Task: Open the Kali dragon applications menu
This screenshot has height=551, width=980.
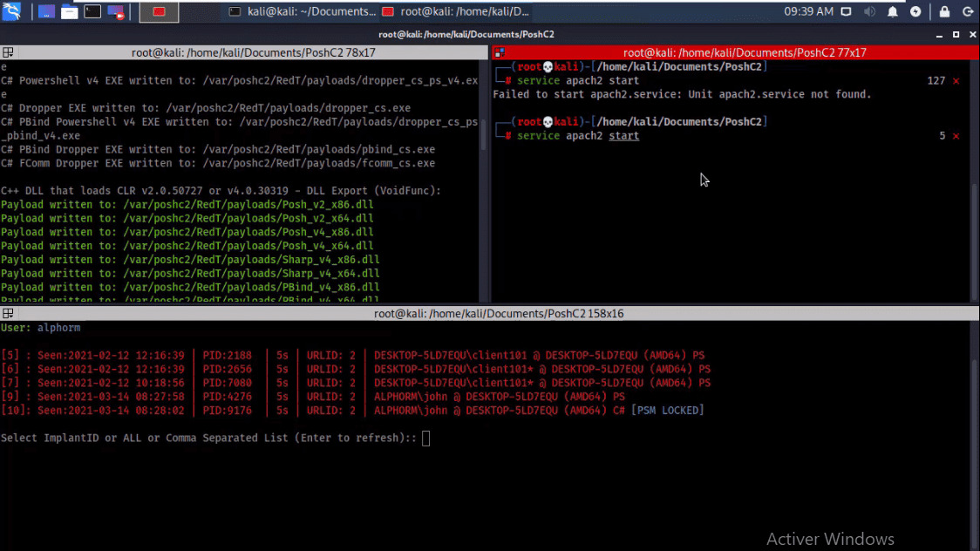Action: point(12,11)
